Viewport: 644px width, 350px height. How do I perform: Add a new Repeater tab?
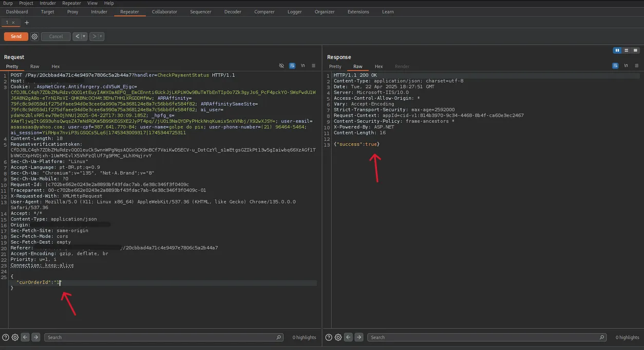click(x=27, y=23)
